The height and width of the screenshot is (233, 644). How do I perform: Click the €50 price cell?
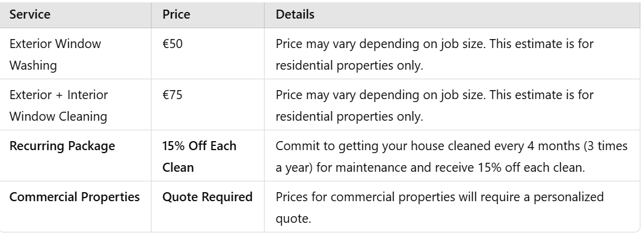pyautogui.click(x=208, y=53)
